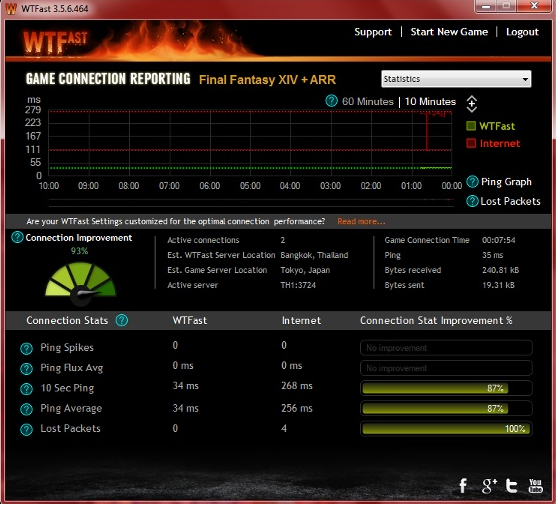The height and width of the screenshot is (505, 556).
Task: Click help icon for Ping Flux Avg
Action: pyautogui.click(x=27, y=369)
